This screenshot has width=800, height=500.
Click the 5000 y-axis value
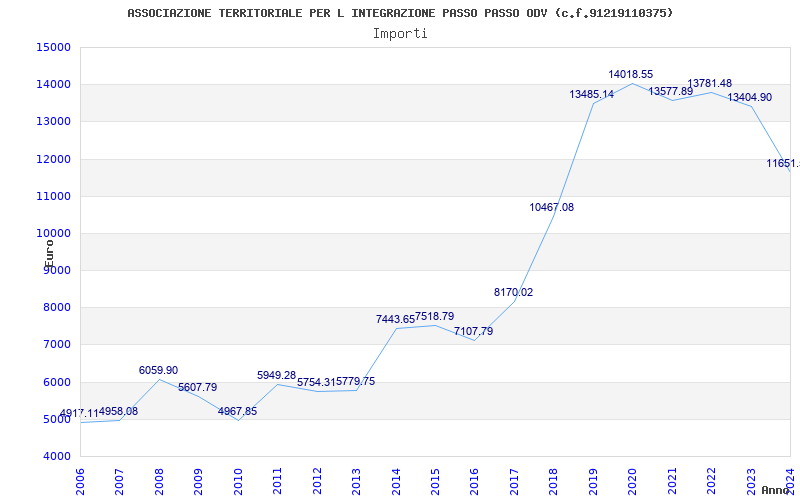click(x=56, y=419)
